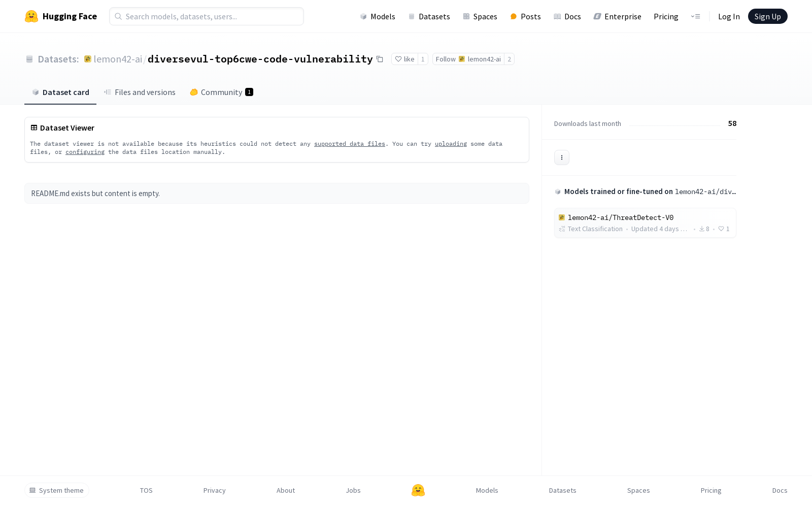
Task: Open the supported data files link
Action: pos(349,144)
